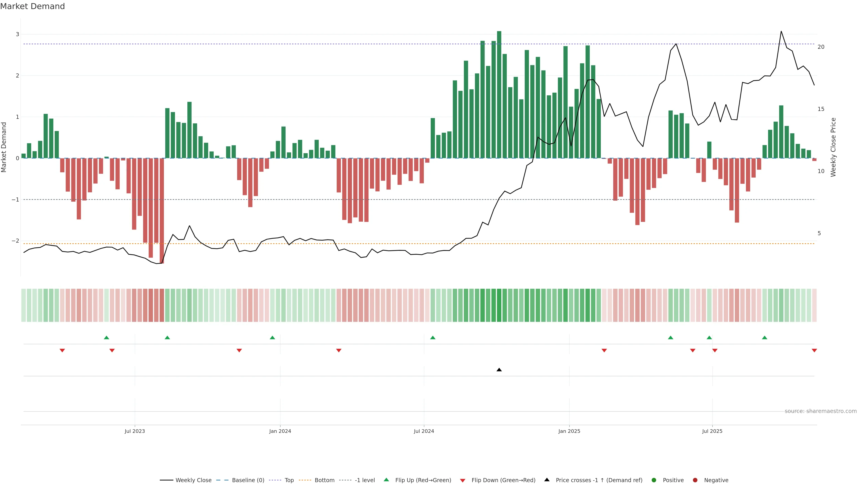Click the last red flip-down marker at far right
868x488 pixels.
(814, 351)
